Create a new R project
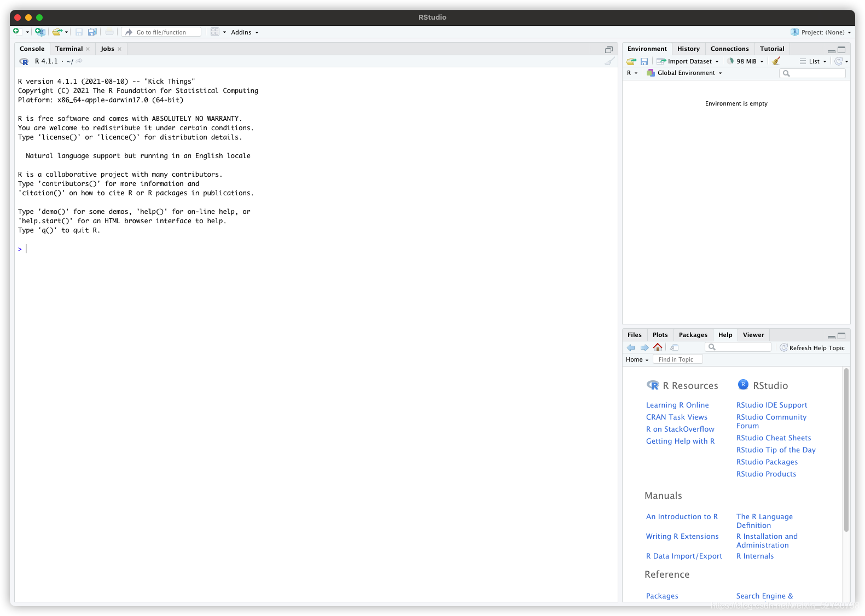 click(39, 32)
